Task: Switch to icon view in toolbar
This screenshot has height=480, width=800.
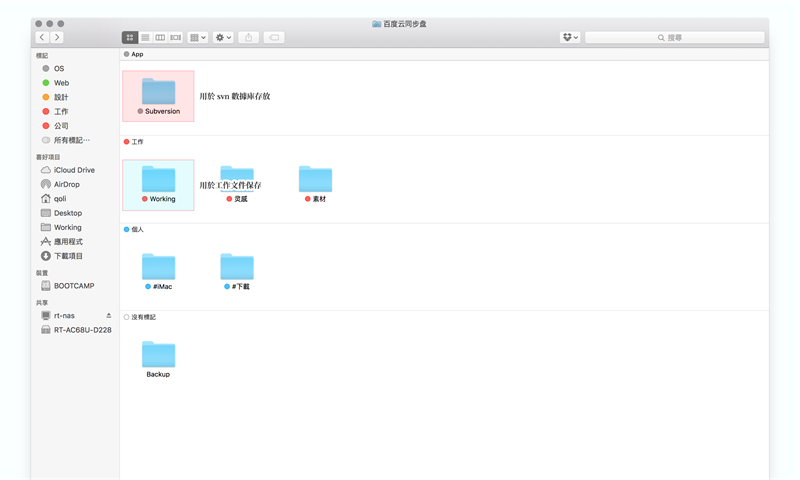Action: pyautogui.click(x=130, y=37)
